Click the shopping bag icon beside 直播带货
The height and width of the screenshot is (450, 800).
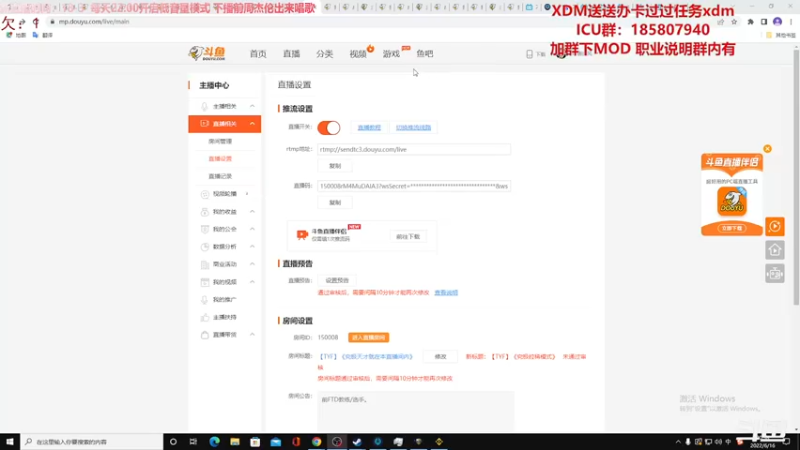205,335
